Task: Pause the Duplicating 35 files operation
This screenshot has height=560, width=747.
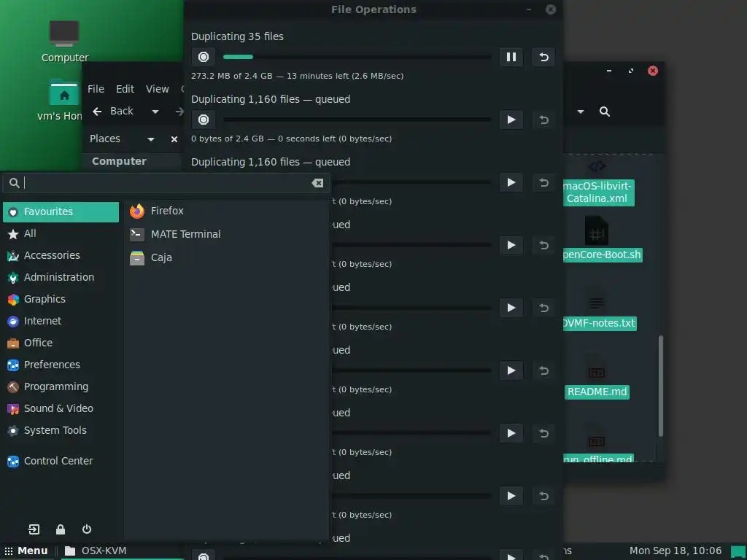Action: (x=511, y=57)
